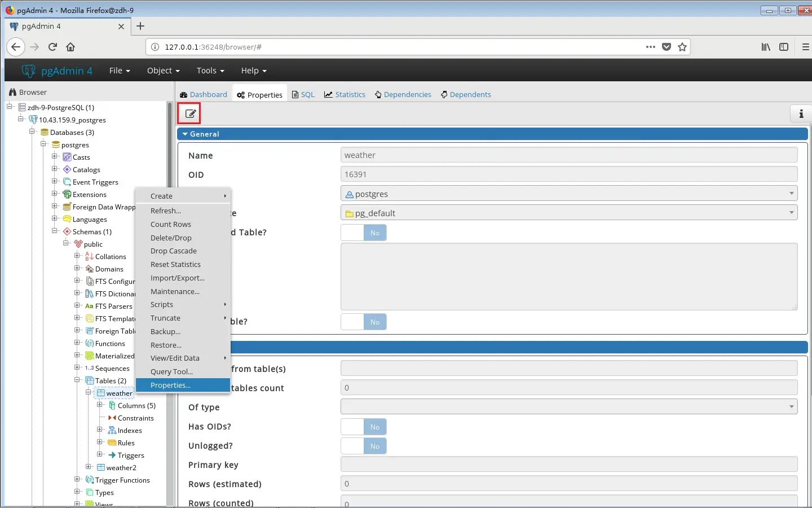Click the Collations icon
The height and width of the screenshot is (508, 812).
point(90,256)
